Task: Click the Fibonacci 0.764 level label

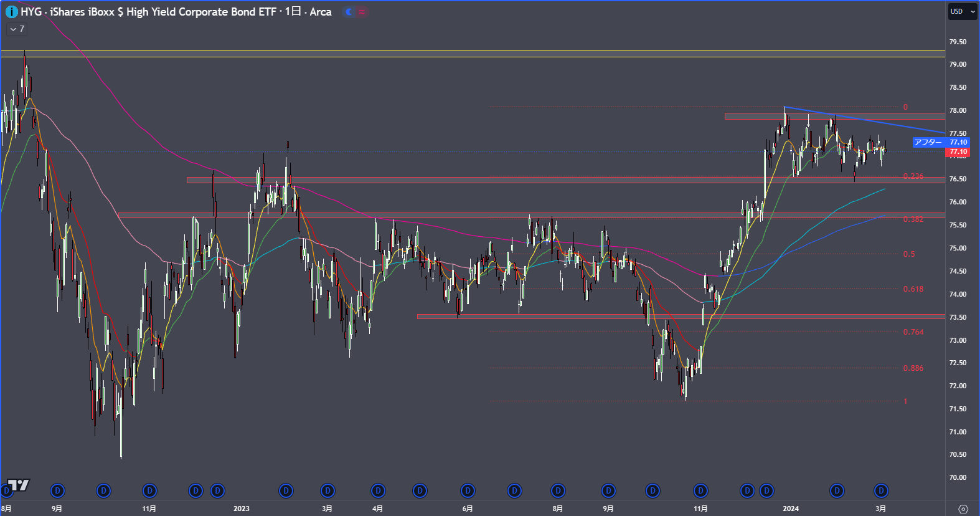Action: [913, 332]
